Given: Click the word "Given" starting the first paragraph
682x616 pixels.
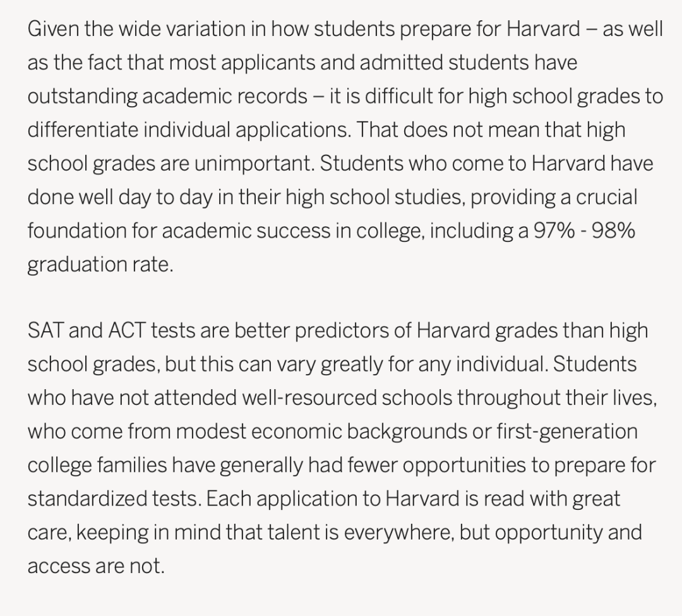Looking at the screenshot, I should pyautogui.click(x=53, y=30).
